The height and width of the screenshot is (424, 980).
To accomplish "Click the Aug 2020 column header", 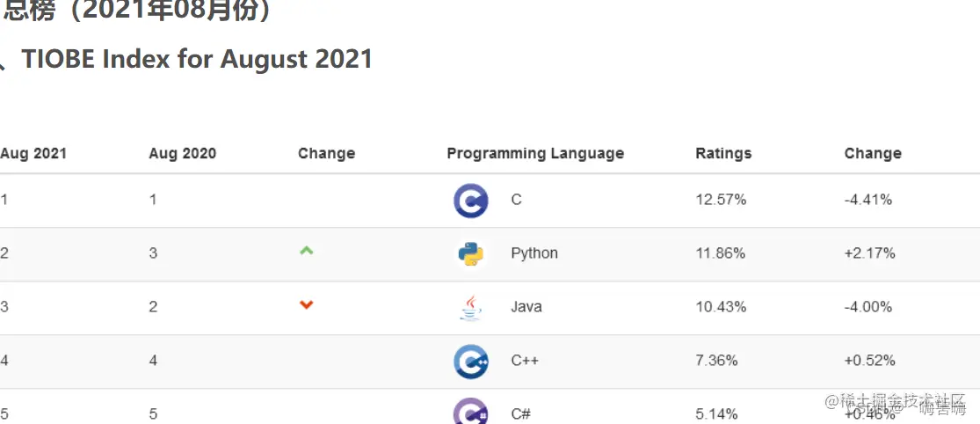I will [182, 153].
